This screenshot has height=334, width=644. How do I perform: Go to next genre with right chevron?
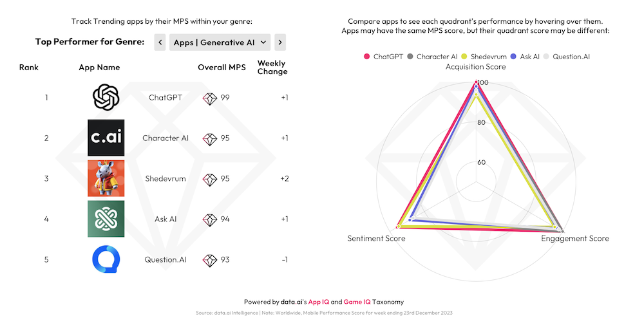coord(279,42)
